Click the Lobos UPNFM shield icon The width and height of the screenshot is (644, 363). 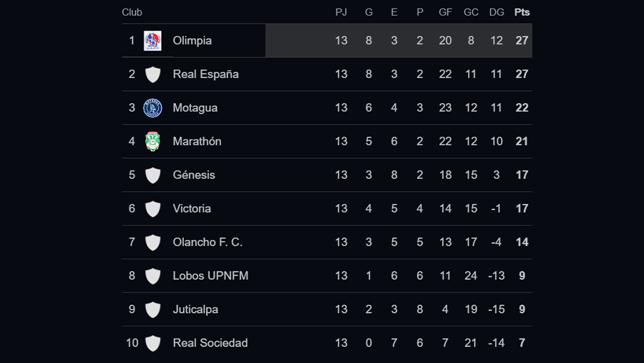(x=153, y=276)
